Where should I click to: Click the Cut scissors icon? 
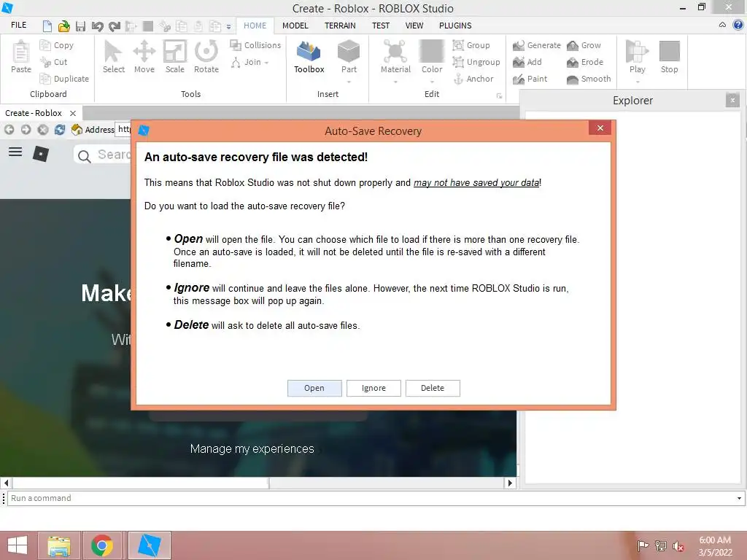[x=45, y=62]
